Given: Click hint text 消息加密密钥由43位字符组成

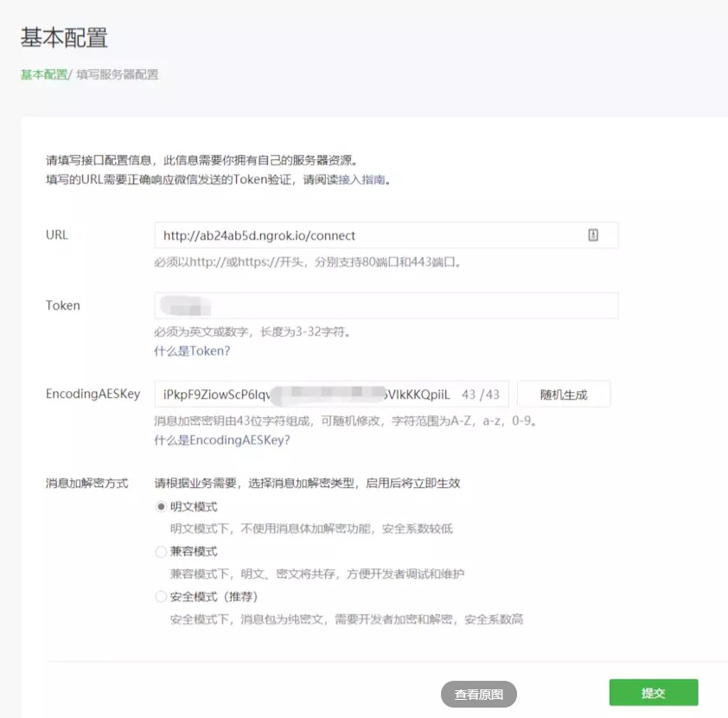Looking at the screenshot, I should click(x=232, y=420).
